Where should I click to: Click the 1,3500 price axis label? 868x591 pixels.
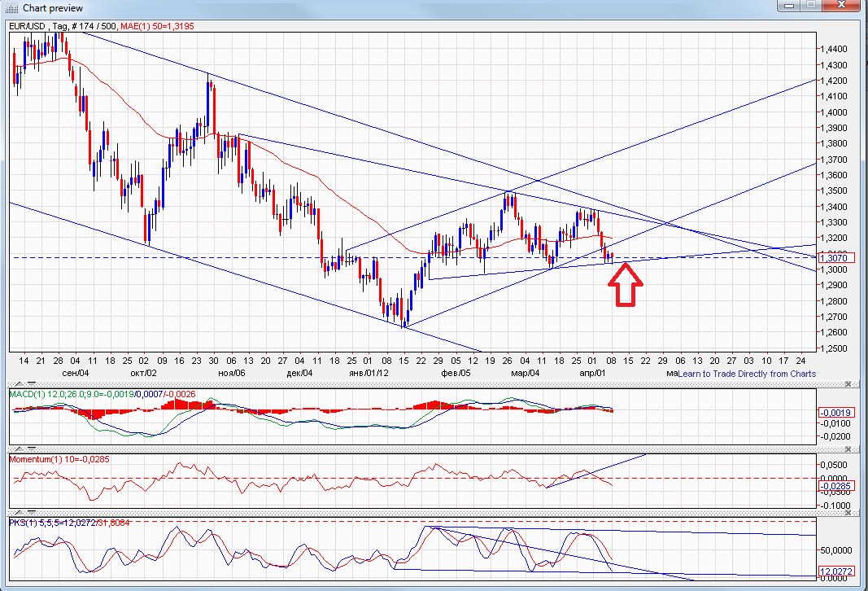point(834,190)
